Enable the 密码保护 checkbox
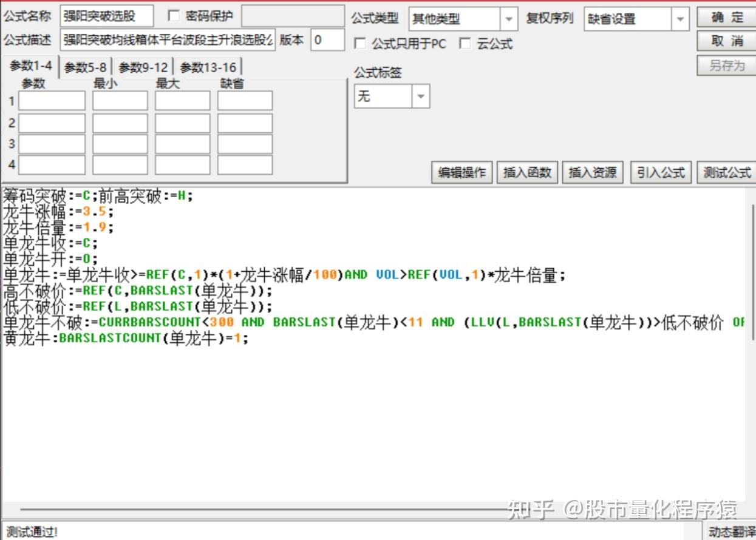 coord(173,16)
